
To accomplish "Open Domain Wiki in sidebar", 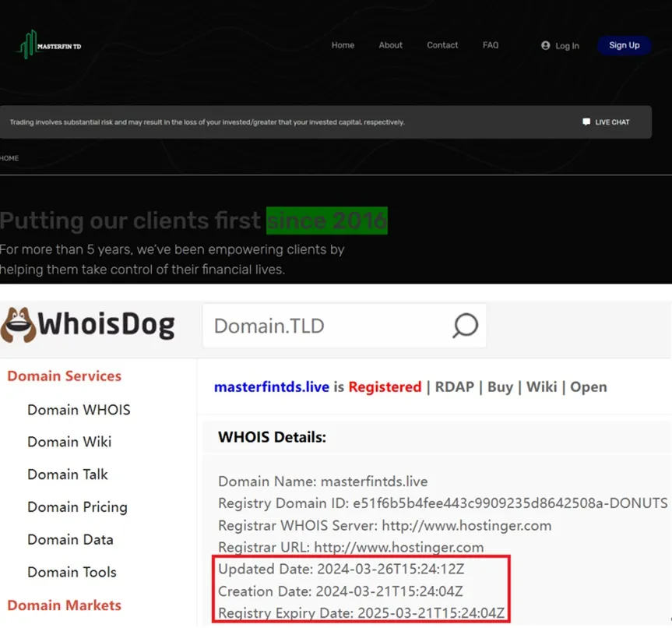I will (69, 442).
